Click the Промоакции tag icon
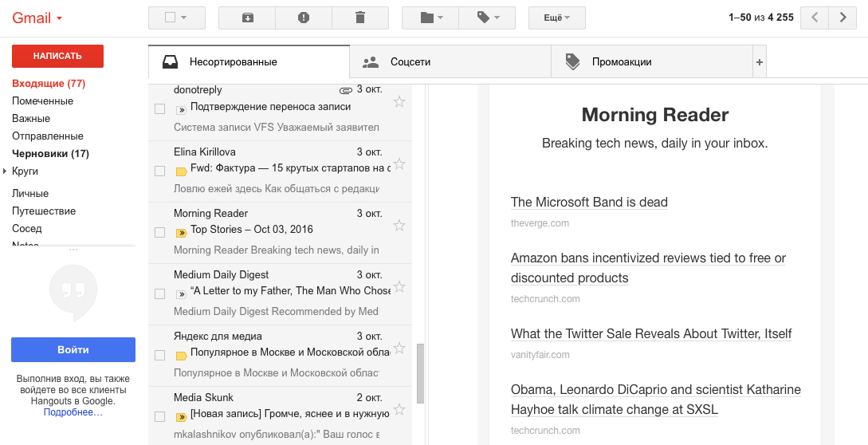 (x=572, y=61)
